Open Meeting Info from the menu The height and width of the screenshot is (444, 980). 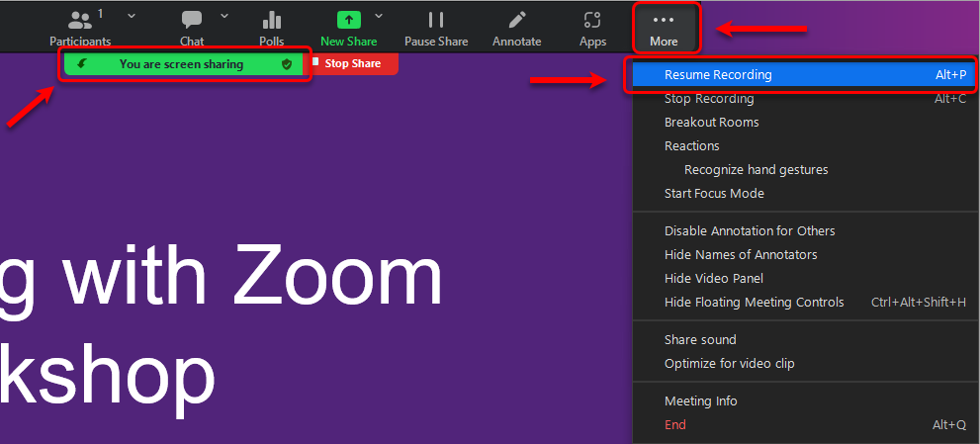[x=803, y=401]
